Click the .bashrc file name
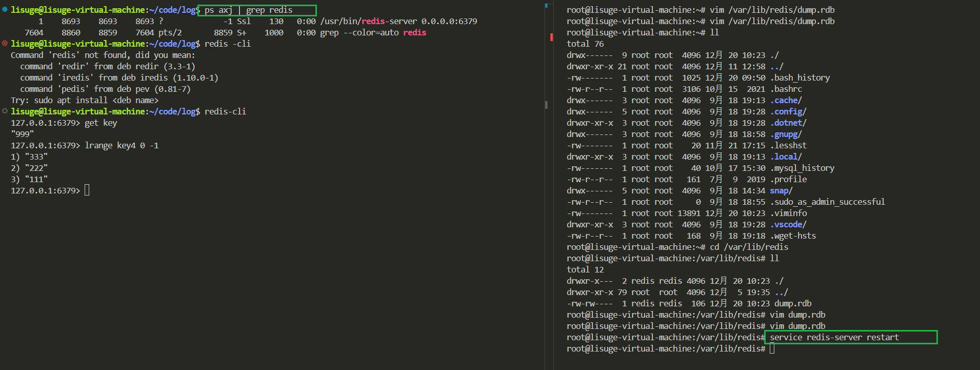 click(786, 89)
